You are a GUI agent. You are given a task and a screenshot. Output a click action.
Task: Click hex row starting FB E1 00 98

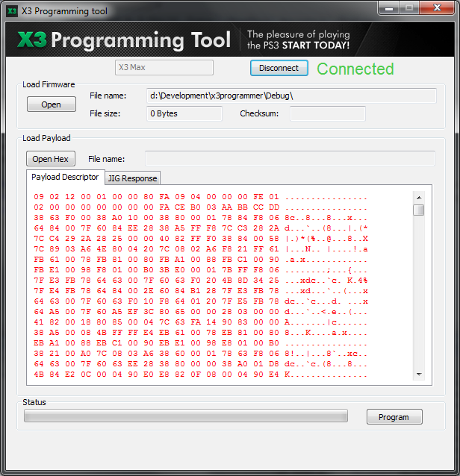pos(201,270)
